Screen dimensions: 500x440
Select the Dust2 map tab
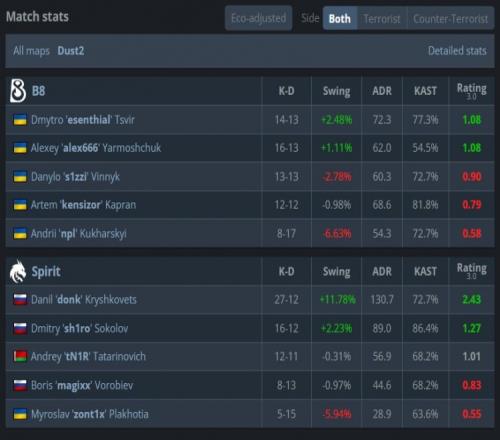coord(71,51)
